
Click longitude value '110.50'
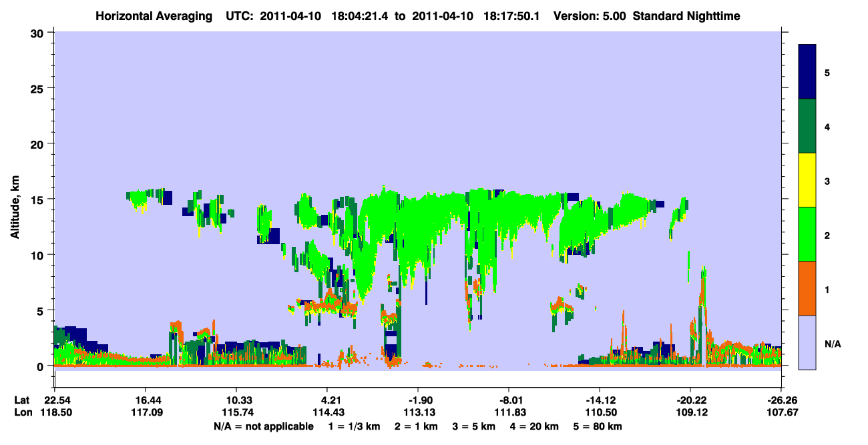pyautogui.click(x=600, y=413)
